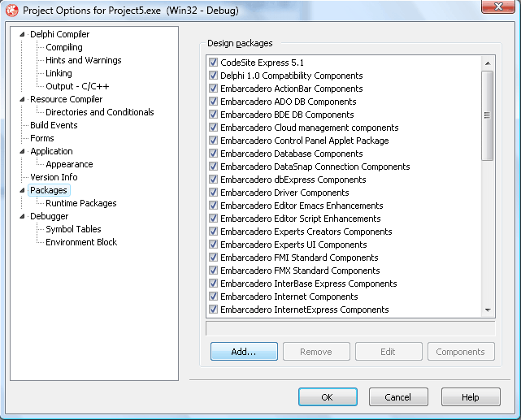Click Cancel to discard changes
Screen dimensions: 521x420
[398, 397]
